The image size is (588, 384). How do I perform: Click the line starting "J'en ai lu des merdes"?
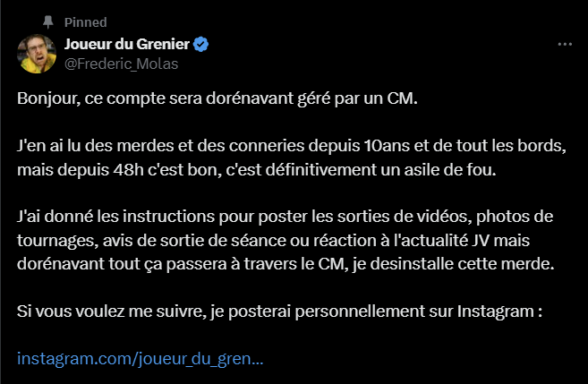coord(292,145)
